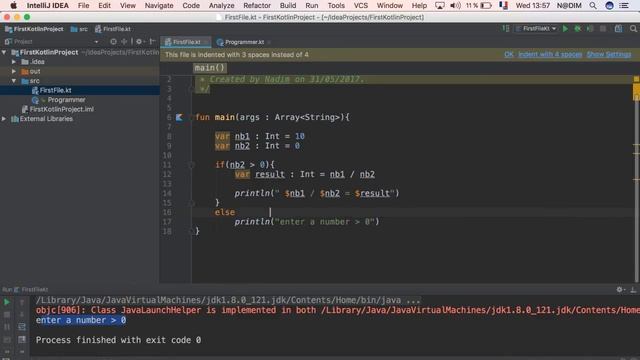Toggle the fold marker at the comment end
Viewport: 640px width, 360px height.
191,89
